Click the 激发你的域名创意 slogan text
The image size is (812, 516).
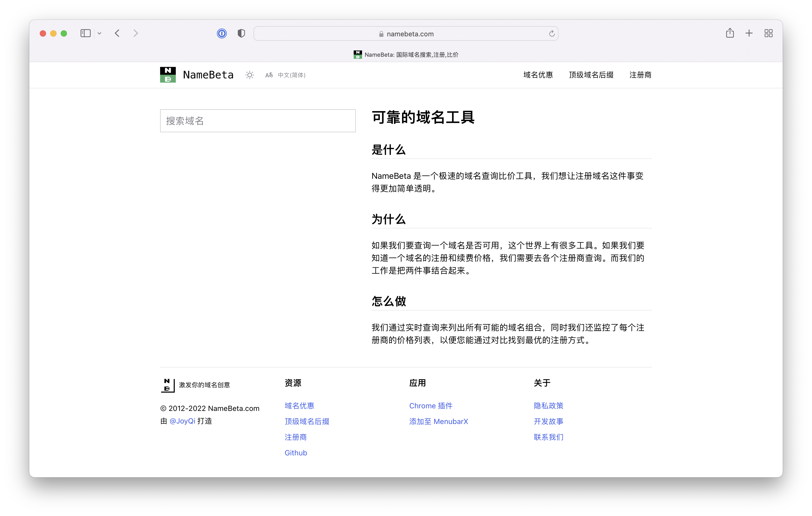coord(204,385)
